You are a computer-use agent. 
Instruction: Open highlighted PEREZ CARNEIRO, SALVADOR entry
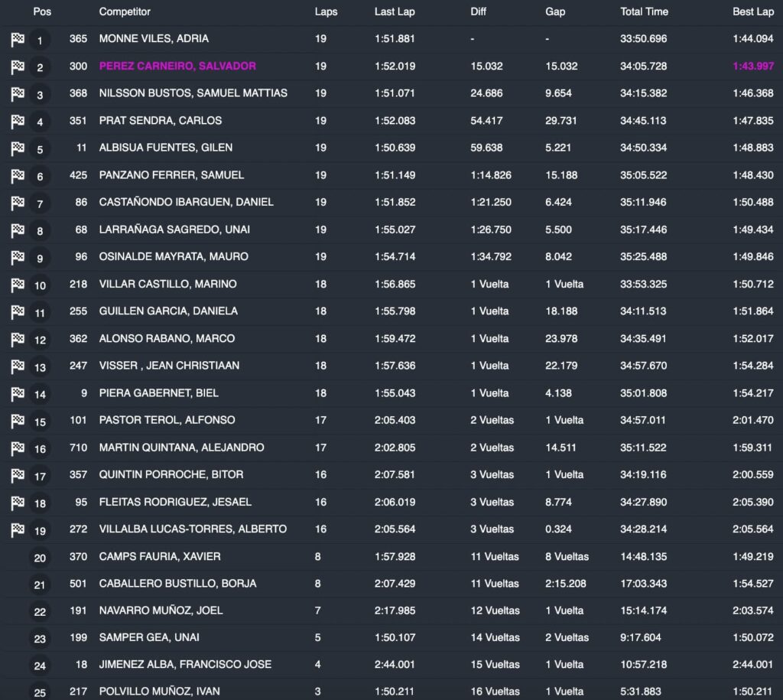pyautogui.click(x=177, y=67)
